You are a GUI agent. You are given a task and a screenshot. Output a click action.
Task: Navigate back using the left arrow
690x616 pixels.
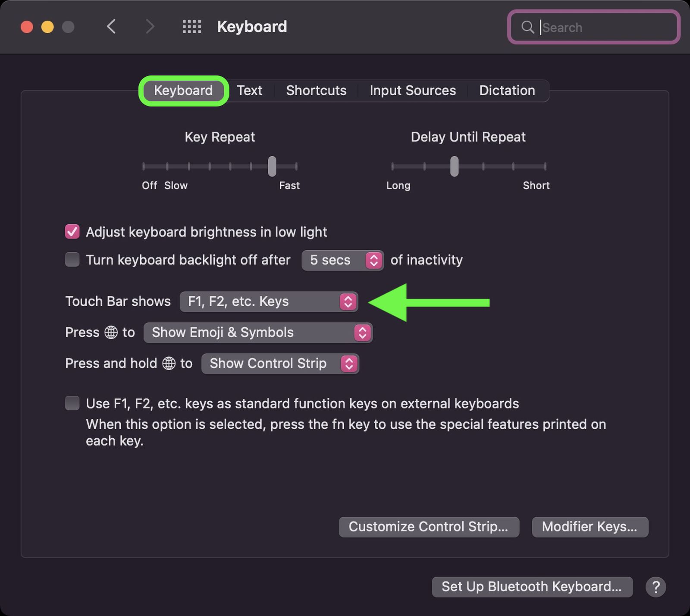coord(111,27)
